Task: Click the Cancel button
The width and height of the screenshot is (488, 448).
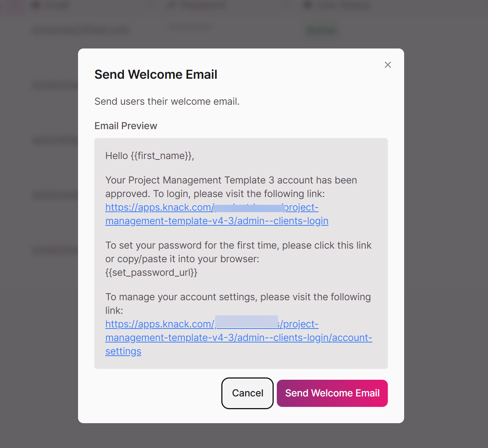Action: point(248,393)
